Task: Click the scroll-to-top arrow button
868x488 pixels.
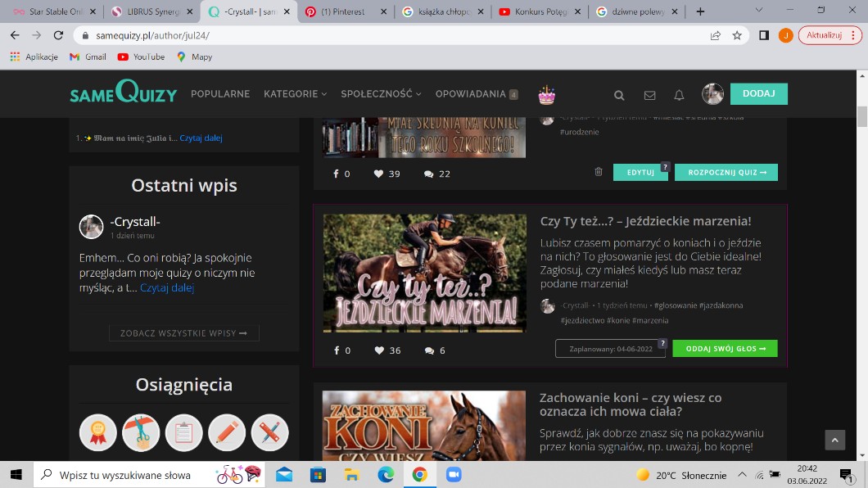Action: [x=834, y=440]
